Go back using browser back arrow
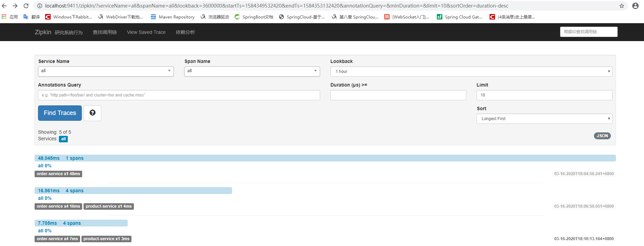The height and width of the screenshot is (246, 644). pyautogui.click(x=4, y=6)
